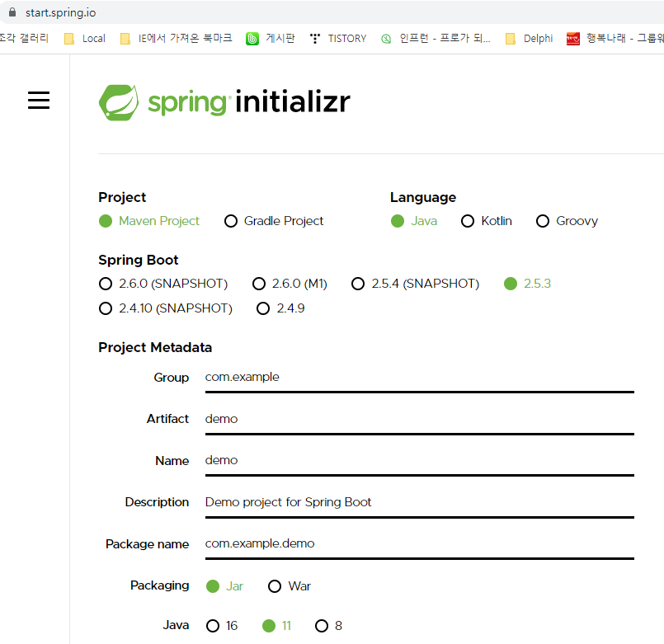This screenshot has height=644, width=664.
Task: Open the 인프런 bookmark
Action: pos(436,39)
